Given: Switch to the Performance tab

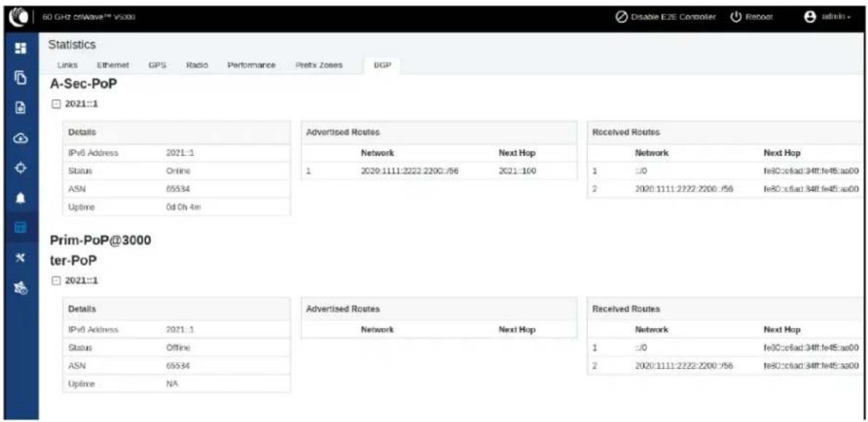Looking at the screenshot, I should pyautogui.click(x=251, y=66).
